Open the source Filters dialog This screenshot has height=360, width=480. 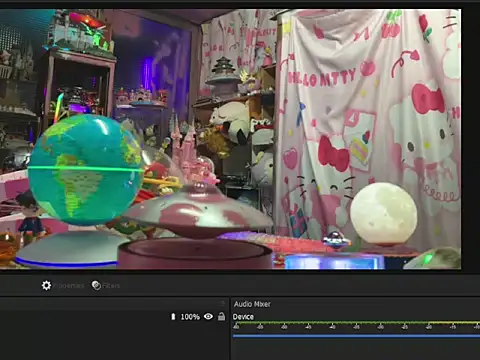[106, 285]
